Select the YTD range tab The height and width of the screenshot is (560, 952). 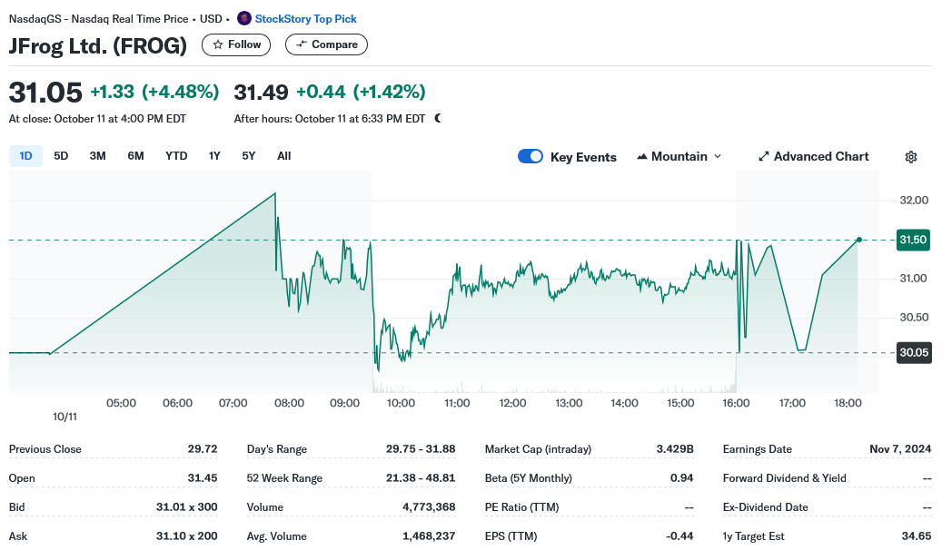pyautogui.click(x=176, y=156)
